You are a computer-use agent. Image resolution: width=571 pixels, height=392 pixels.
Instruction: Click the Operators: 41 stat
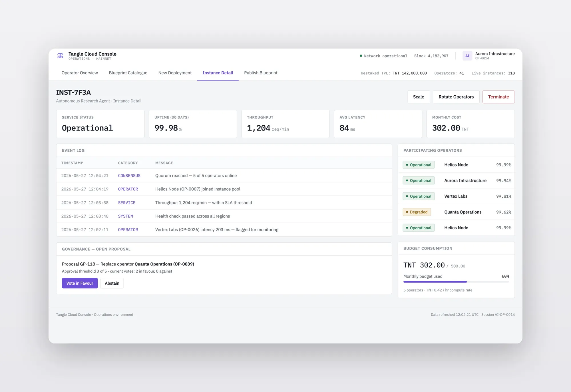pyautogui.click(x=449, y=73)
